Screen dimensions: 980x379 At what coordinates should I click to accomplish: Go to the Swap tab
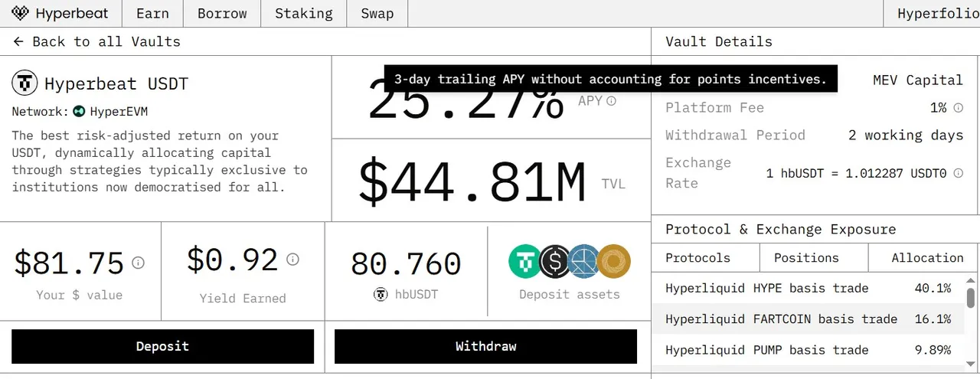(x=377, y=14)
